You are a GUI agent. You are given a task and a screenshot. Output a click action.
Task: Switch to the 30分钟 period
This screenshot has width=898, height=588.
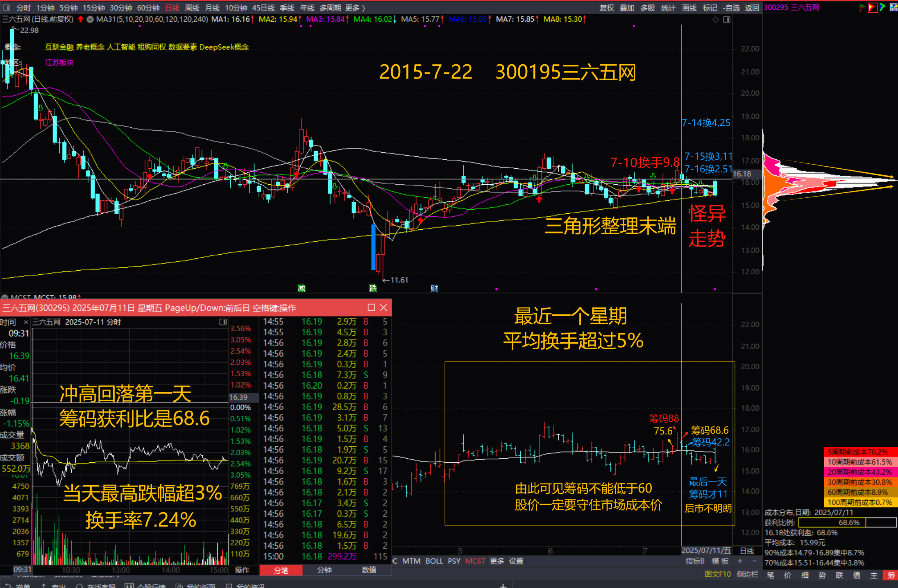tap(121, 8)
